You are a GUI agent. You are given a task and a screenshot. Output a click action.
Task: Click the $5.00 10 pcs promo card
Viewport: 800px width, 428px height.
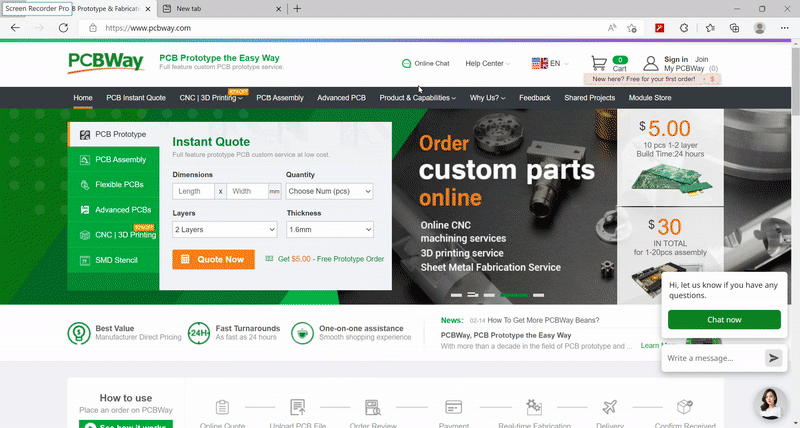(670, 157)
